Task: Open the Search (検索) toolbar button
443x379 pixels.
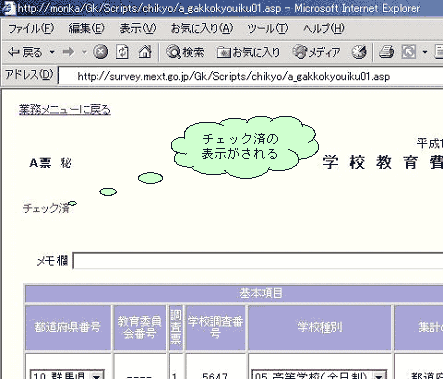Action: click(x=186, y=52)
